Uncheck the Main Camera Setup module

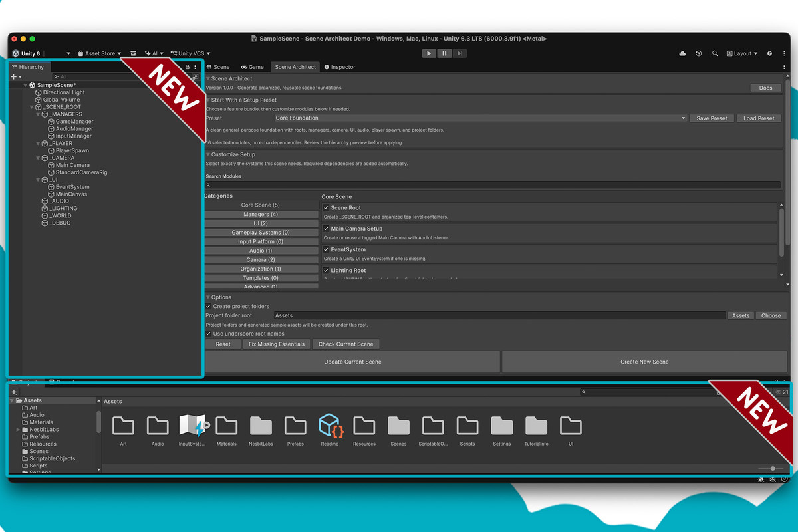(327, 229)
